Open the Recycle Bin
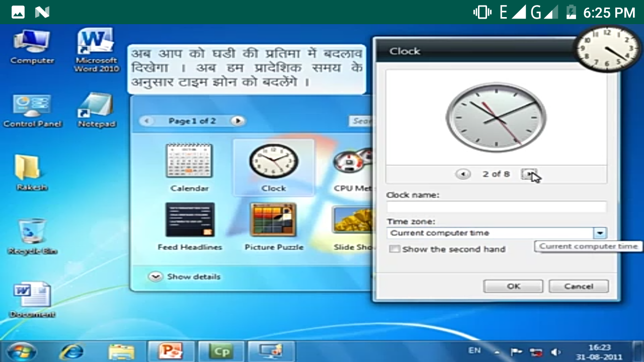The width and height of the screenshot is (644, 362). coord(32,237)
